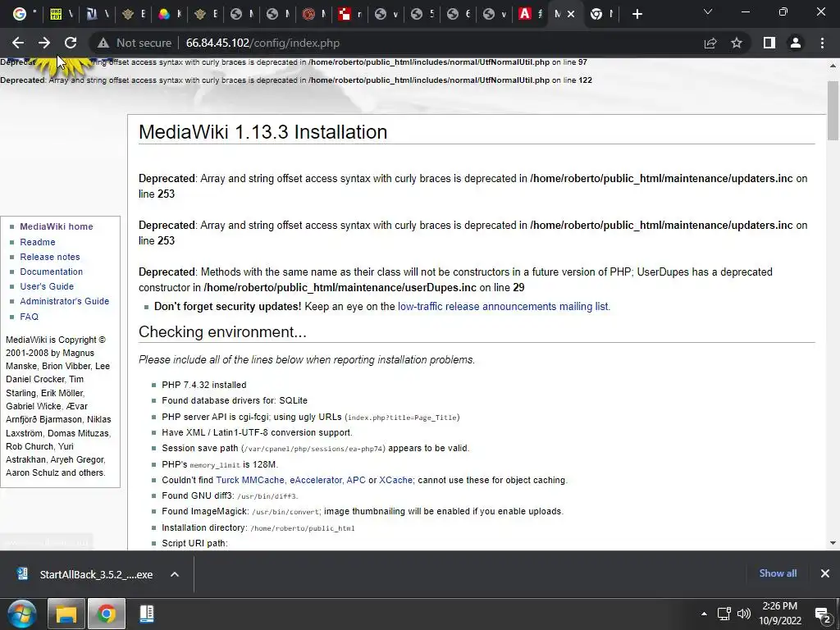This screenshot has height=630, width=840.
Task: Click the Chrome taskbar icon
Action: click(x=107, y=614)
